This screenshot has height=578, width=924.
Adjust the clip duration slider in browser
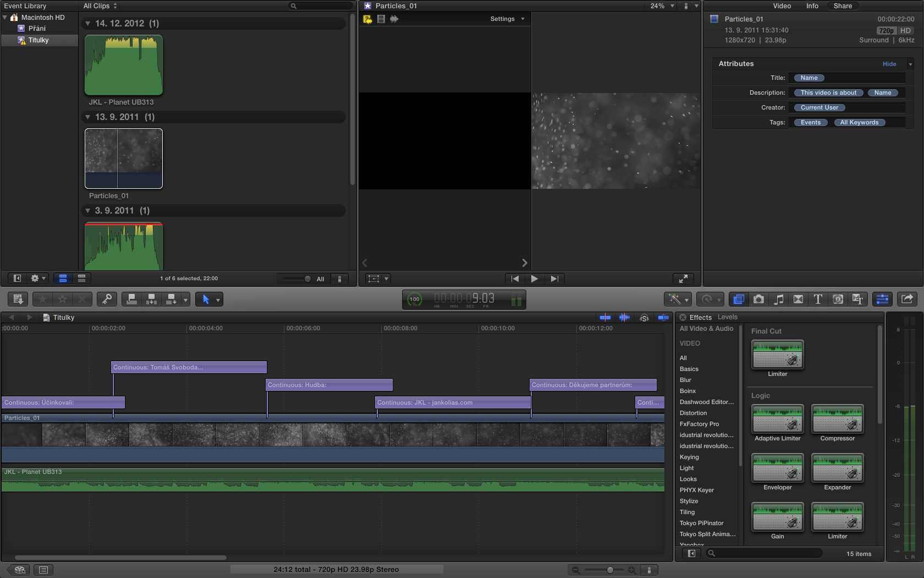click(307, 279)
